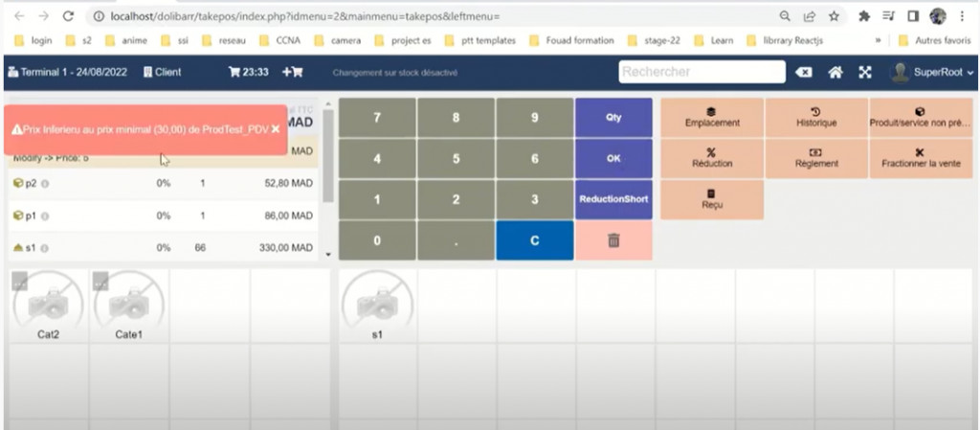Viewport: 980px width, 430px height.
Task: Open the anime bookmark folder
Action: pyautogui.click(x=126, y=40)
